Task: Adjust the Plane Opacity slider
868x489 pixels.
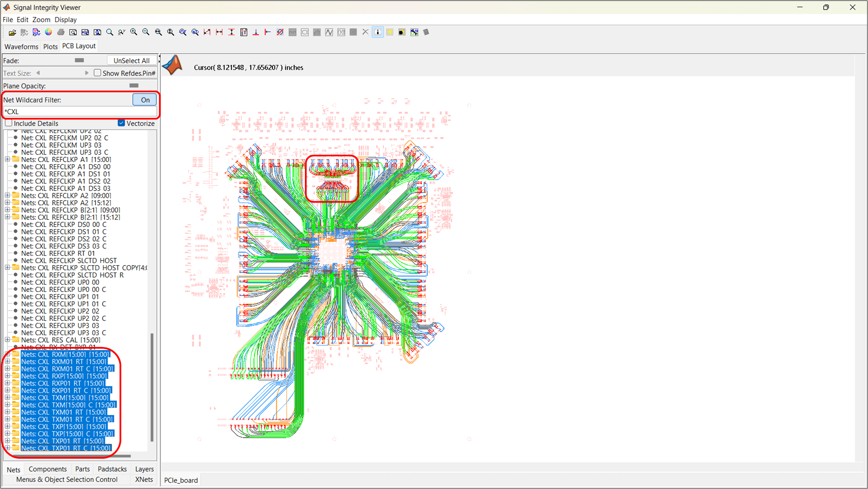Action: pyautogui.click(x=133, y=85)
